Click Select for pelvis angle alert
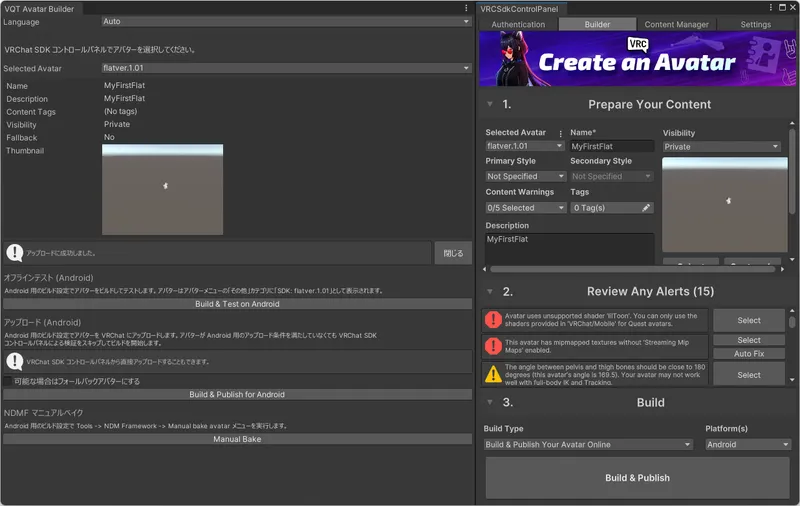800x506 pixels. [x=748, y=375]
